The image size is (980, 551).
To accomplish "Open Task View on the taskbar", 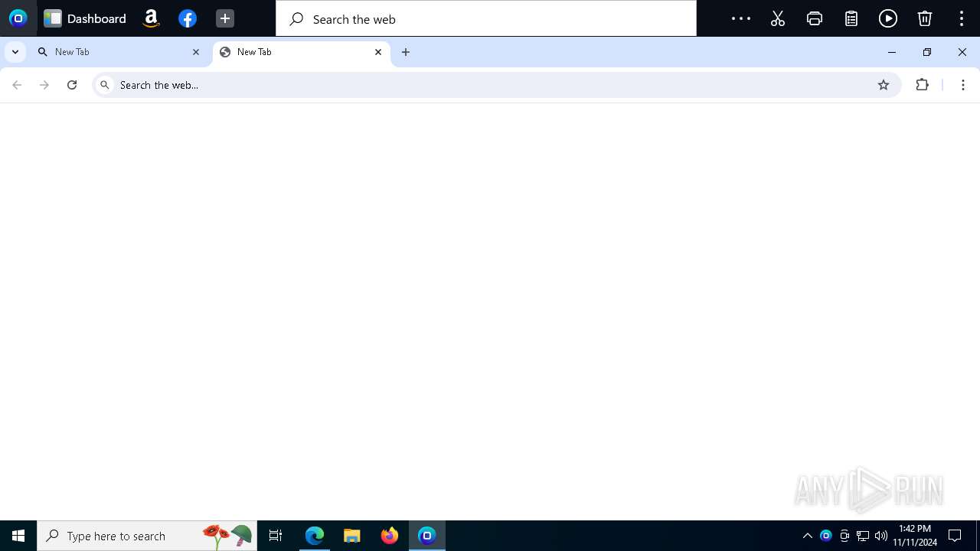I will pyautogui.click(x=276, y=536).
